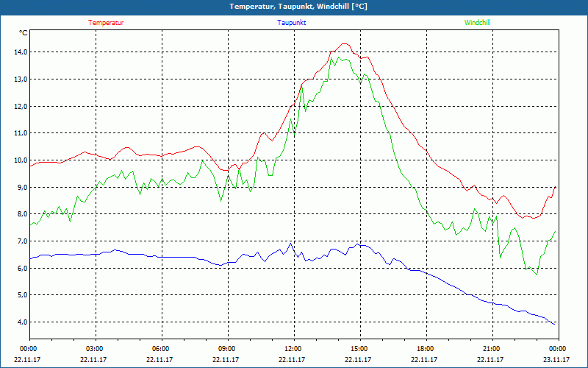Click the 12,0 y-axis value
The width and height of the screenshot is (588, 368).
[x=21, y=106]
